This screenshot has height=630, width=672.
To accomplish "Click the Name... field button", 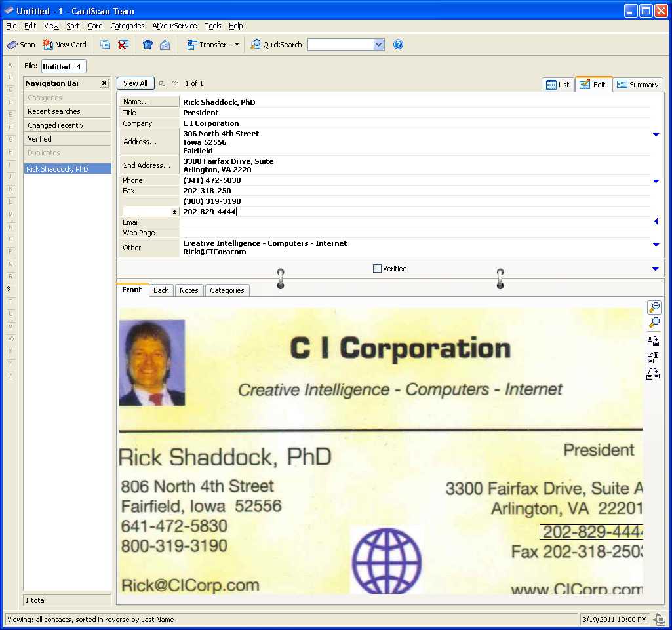I will [148, 102].
